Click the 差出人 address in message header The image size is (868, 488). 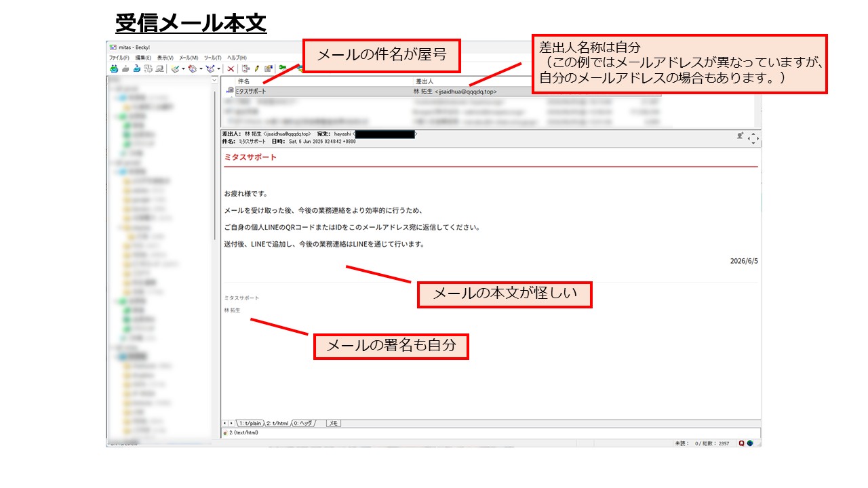pos(277,134)
